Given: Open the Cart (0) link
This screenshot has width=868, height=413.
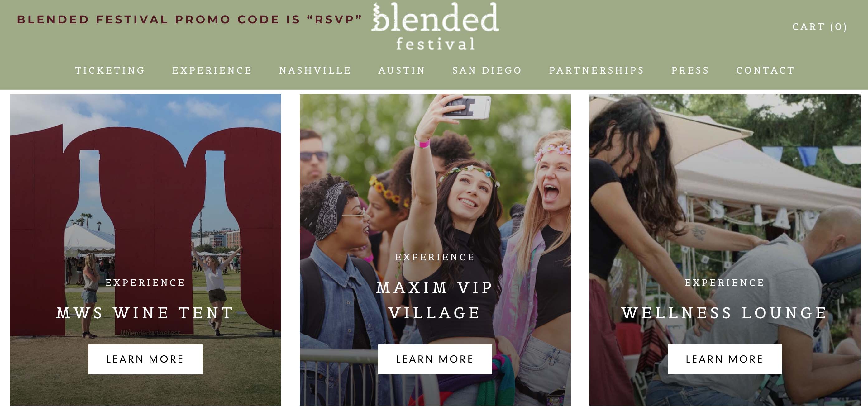Looking at the screenshot, I should (x=819, y=26).
